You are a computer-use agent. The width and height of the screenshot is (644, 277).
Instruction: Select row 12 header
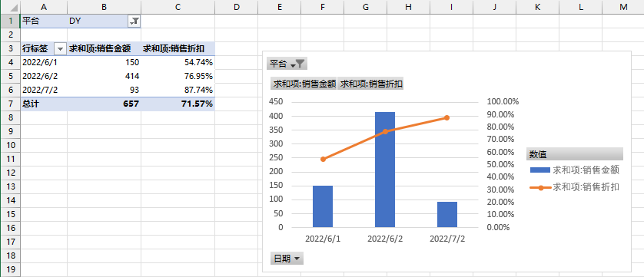click(10, 173)
